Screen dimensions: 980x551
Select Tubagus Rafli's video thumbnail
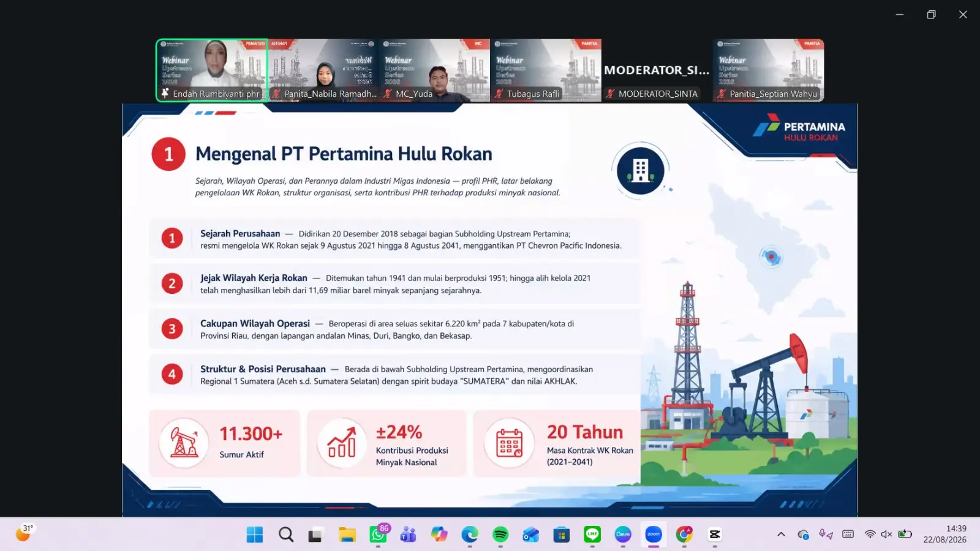tap(546, 70)
